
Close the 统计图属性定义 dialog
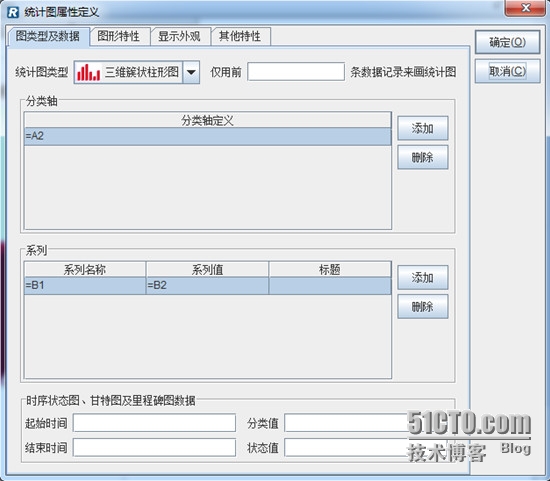525,8
